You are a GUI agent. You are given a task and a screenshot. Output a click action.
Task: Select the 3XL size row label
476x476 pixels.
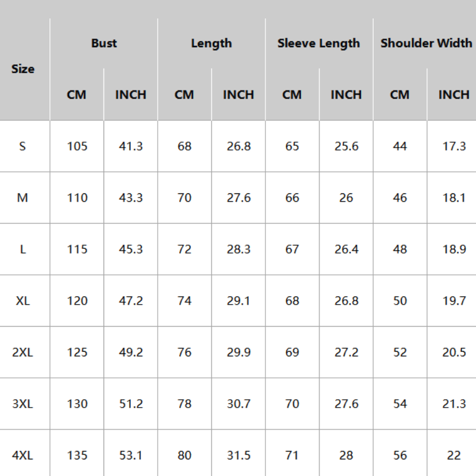point(23,404)
